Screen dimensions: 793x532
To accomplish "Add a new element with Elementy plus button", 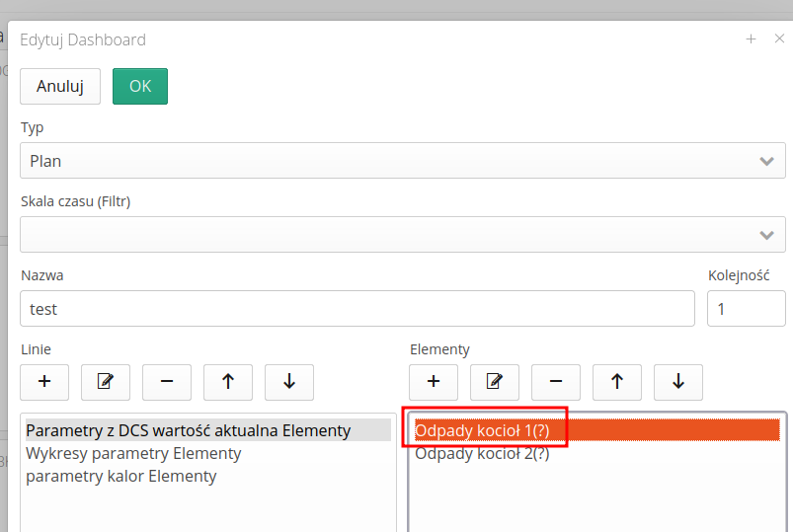I will pos(434,381).
